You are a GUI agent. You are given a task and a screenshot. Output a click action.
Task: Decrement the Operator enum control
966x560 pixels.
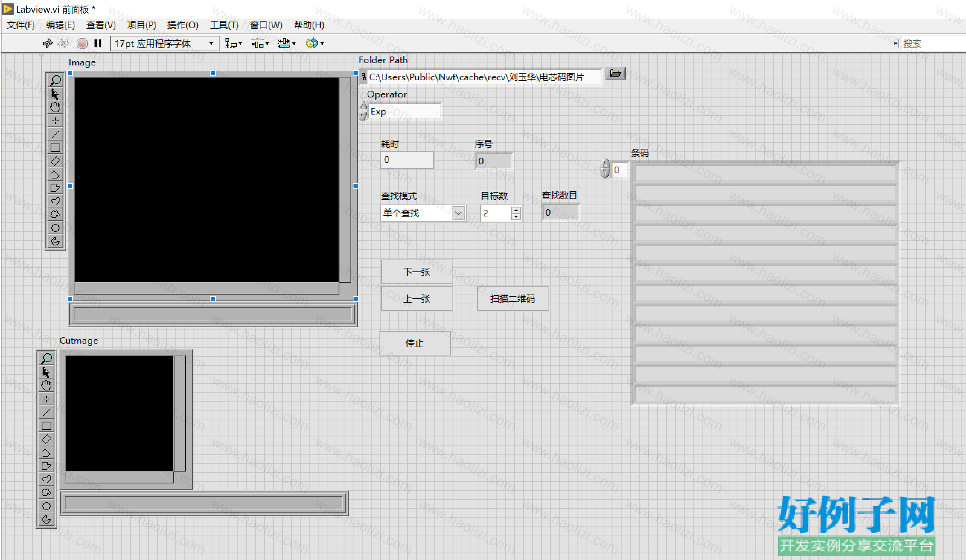(x=363, y=116)
